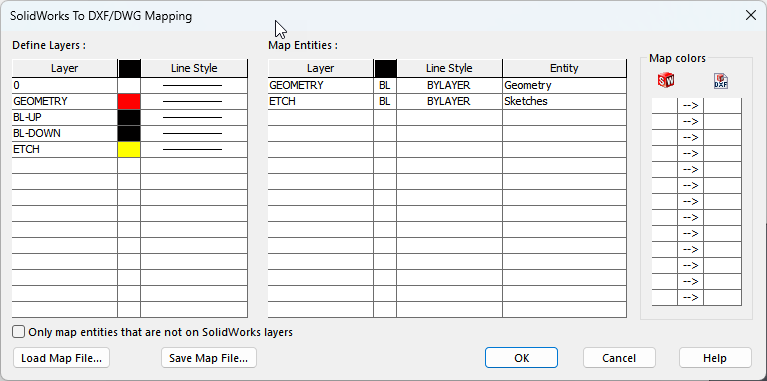Click BL color cell in Geometry entity row
The width and height of the screenshot is (767, 381).
[385, 85]
